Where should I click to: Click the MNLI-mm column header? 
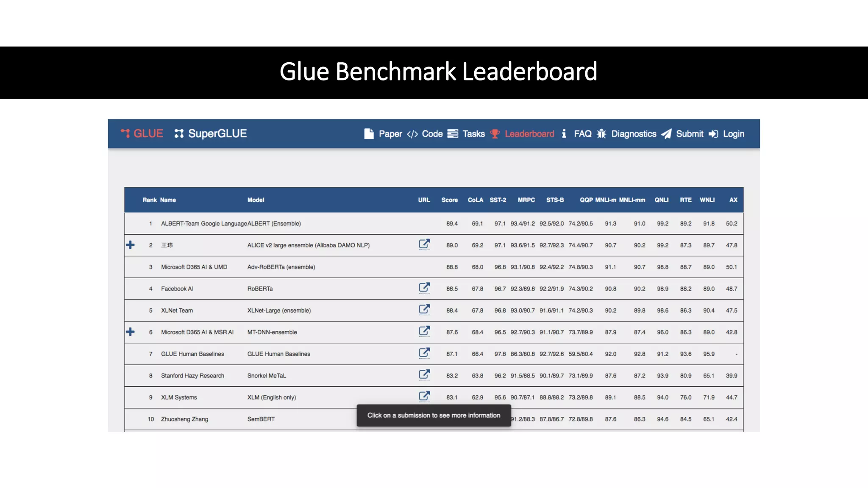632,200
